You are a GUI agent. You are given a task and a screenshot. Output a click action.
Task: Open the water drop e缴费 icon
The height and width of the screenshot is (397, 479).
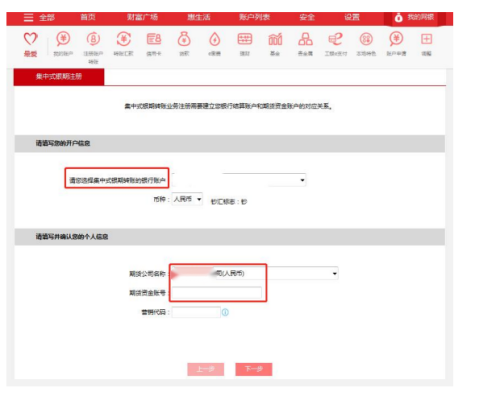pos(215,43)
